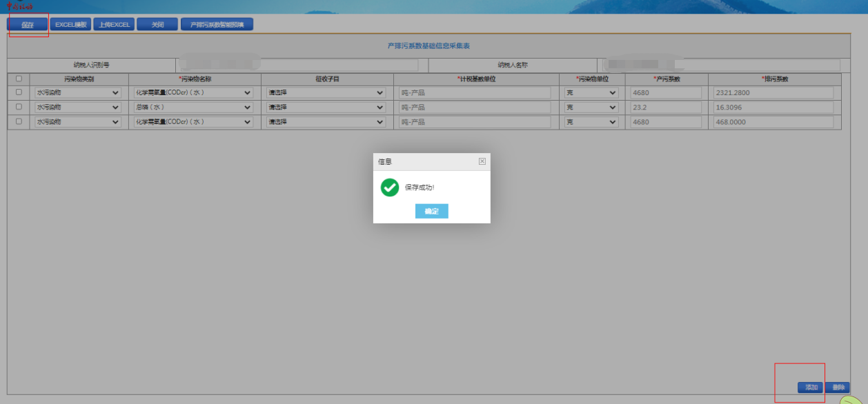Select the 排污系数 field showing 2321.2800

coord(773,92)
